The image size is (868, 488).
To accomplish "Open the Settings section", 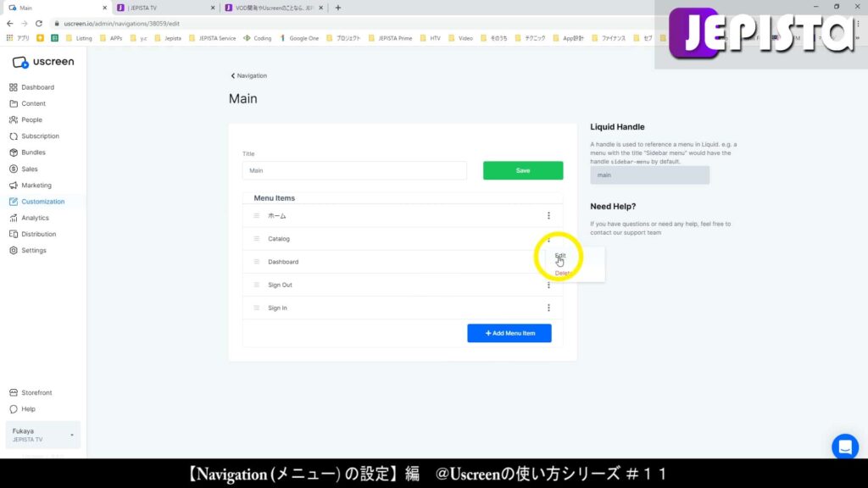I will click(32, 250).
